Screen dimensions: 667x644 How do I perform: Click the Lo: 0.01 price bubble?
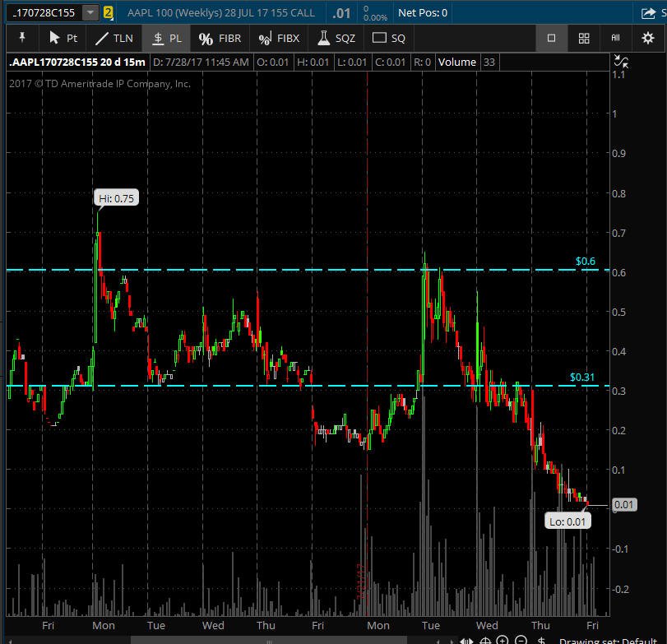click(x=567, y=521)
